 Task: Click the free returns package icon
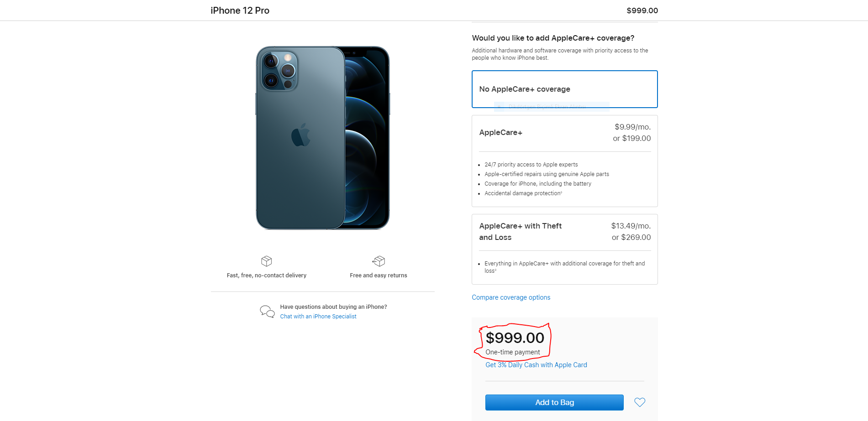tap(378, 261)
